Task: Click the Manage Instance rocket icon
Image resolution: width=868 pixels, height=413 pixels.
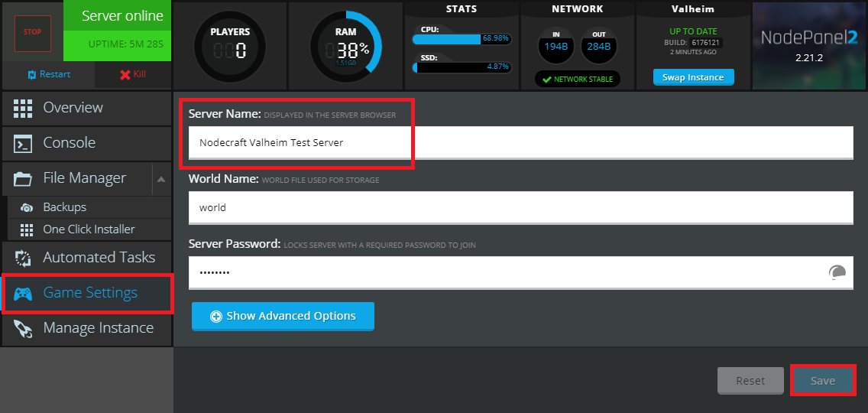Action: [23, 329]
